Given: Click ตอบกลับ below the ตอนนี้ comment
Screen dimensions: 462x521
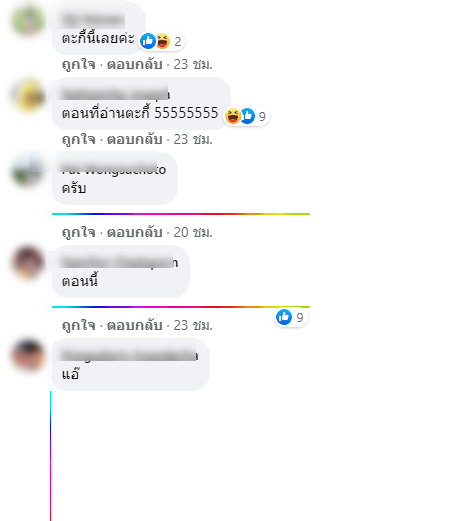Looking at the screenshot, I should (x=135, y=325).
